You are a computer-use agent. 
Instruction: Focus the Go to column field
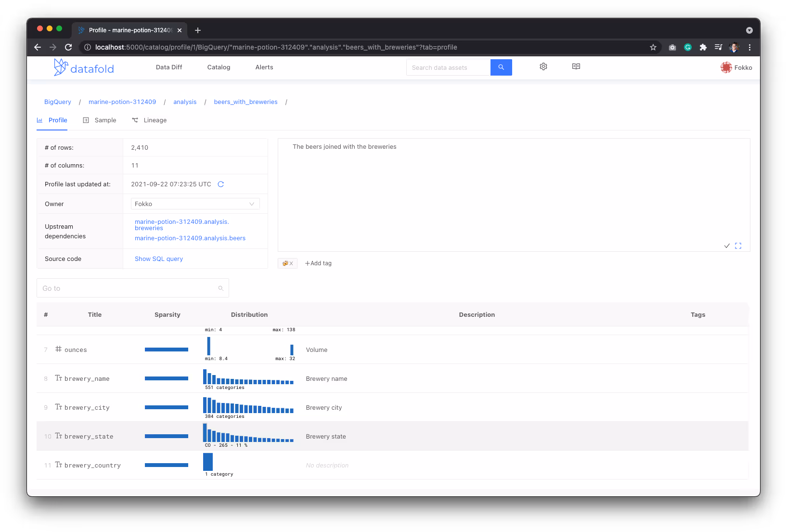[132, 288]
